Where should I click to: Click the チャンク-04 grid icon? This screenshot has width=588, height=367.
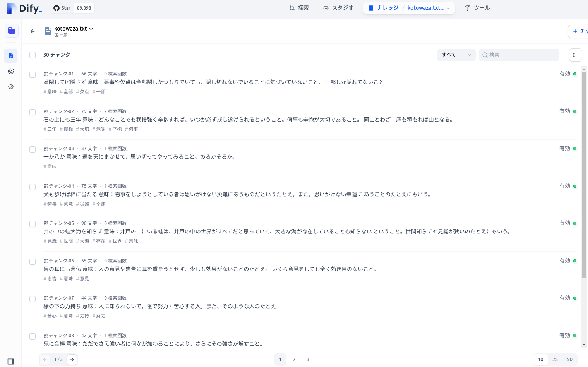(46, 186)
